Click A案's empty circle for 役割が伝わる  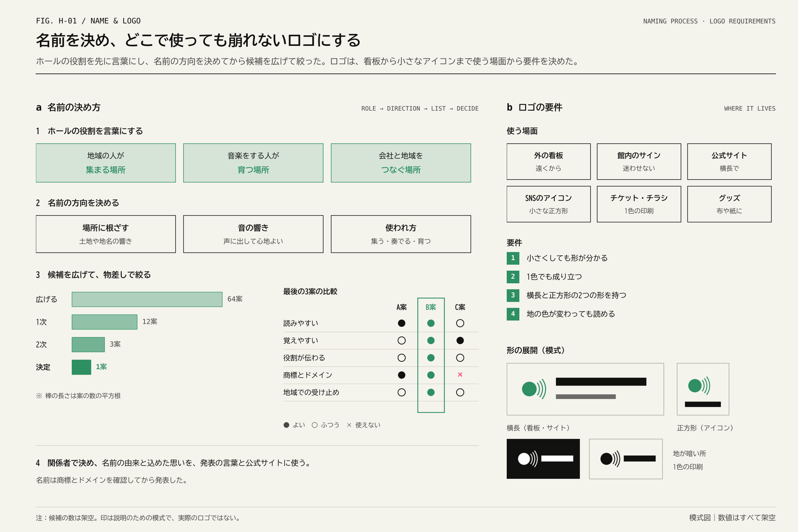pyautogui.click(x=402, y=358)
